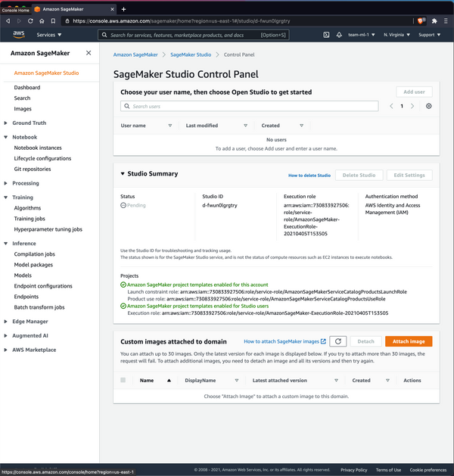Select Endpoint configurations in sidebar
The width and height of the screenshot is (454, 476).
pyautogui.click(x=43, y=286)
